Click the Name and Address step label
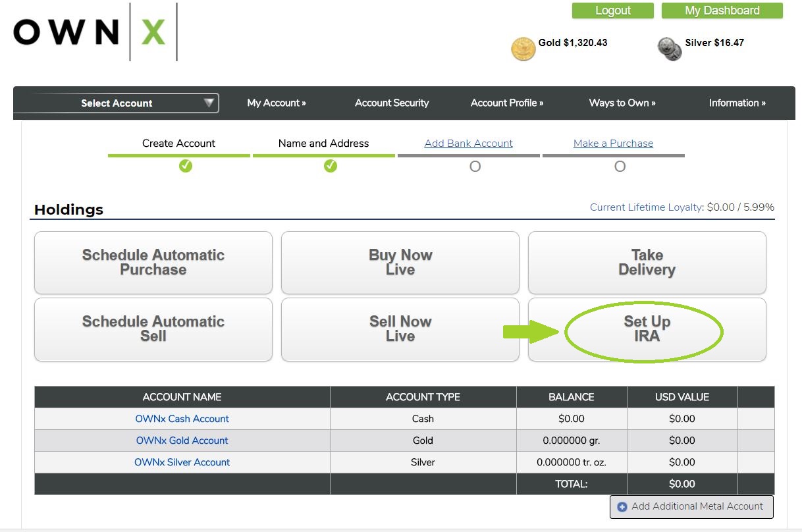This screenshot has width=802, height=532. pos(324,144)
